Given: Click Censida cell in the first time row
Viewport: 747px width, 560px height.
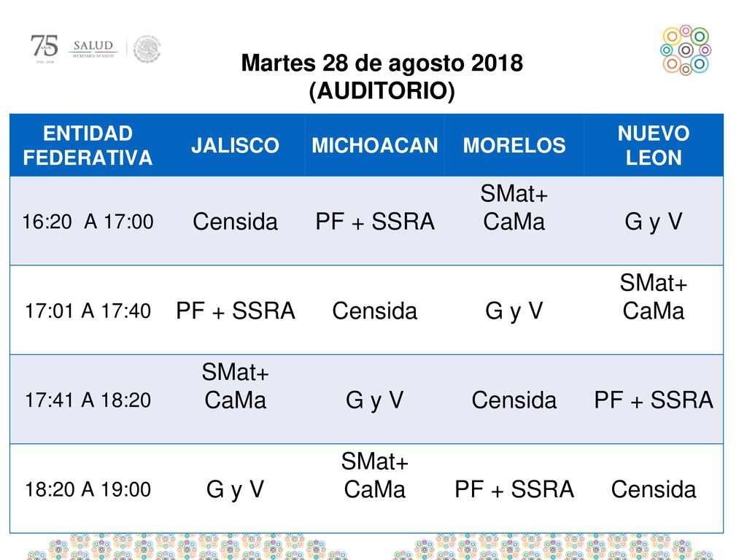Looking at the screenshot, I should pyautogui.click(x=235, y=221).
